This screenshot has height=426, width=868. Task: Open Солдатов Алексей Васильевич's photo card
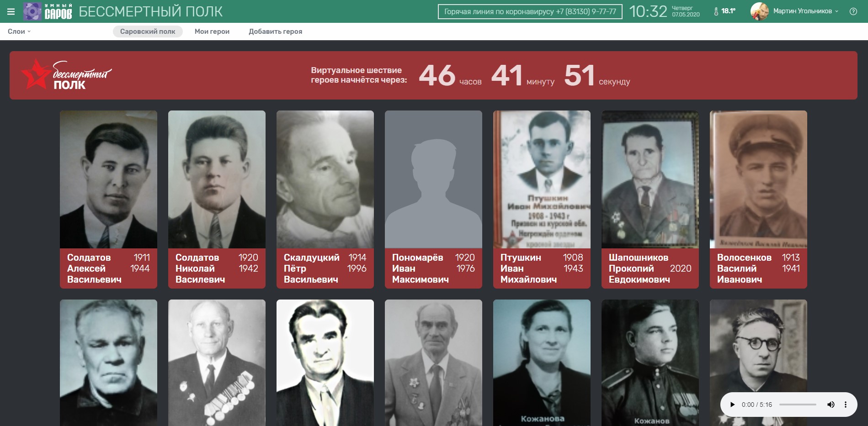pos(108,179)
